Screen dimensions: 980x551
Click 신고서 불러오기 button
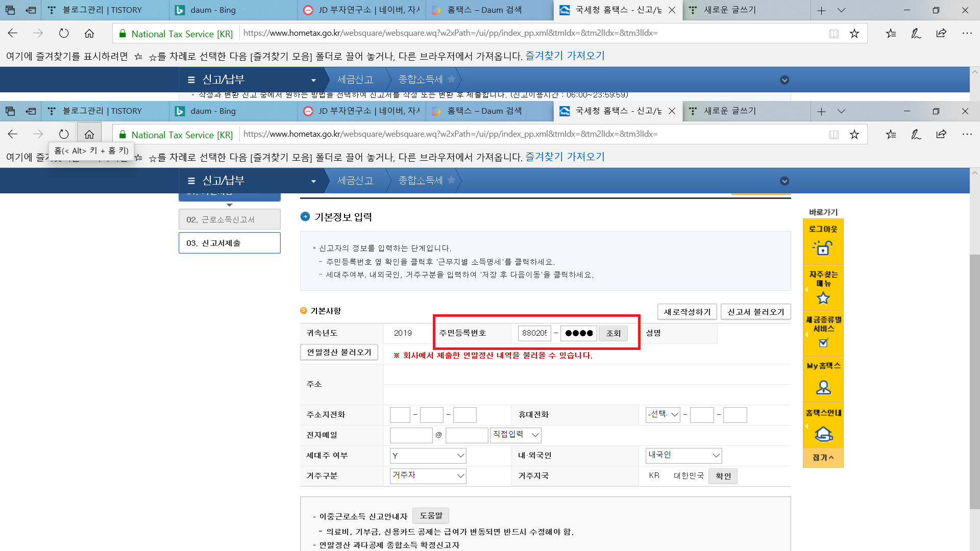[x=755, y=312]
